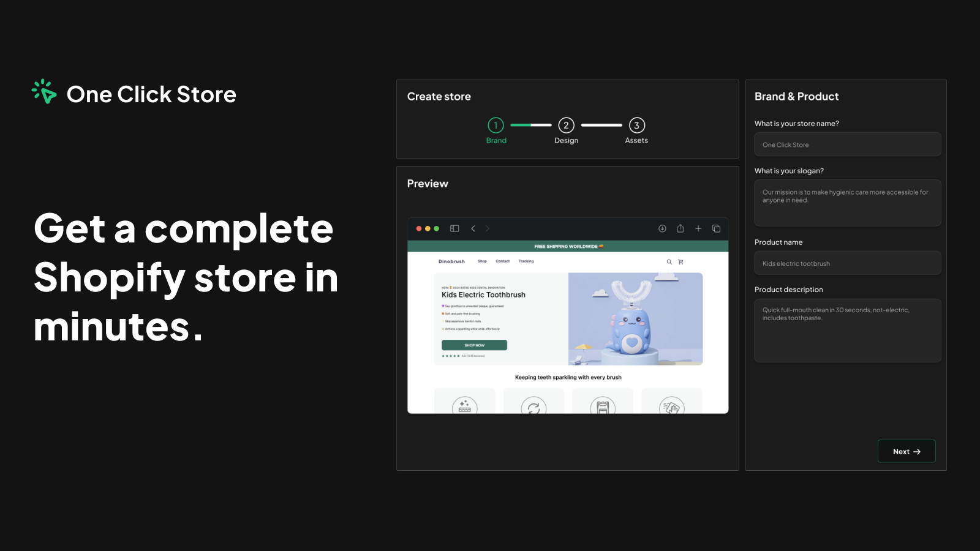Click the Product name input field

(848, 263)
